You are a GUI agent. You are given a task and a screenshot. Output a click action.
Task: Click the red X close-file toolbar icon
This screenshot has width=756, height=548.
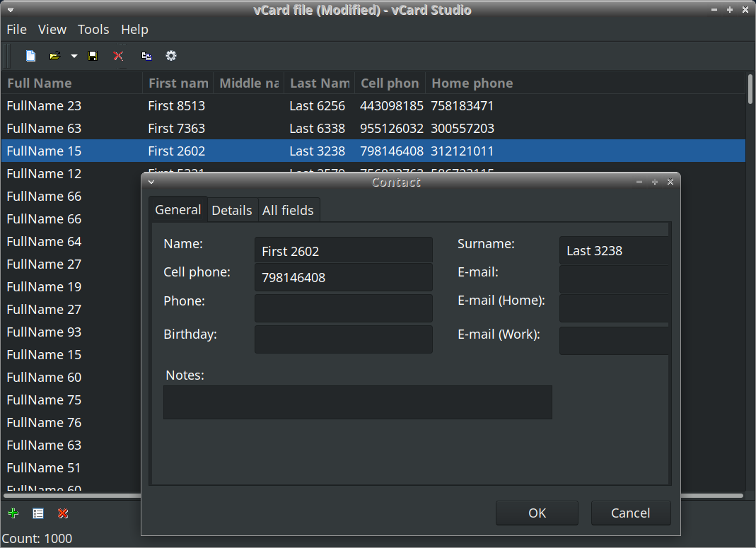coord(118,56)
